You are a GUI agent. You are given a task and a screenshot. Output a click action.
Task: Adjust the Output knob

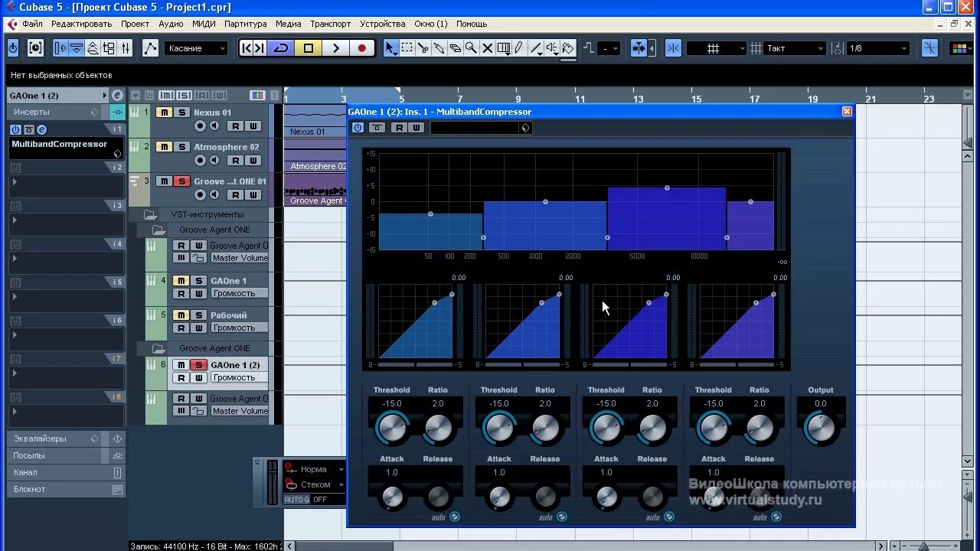821,427
